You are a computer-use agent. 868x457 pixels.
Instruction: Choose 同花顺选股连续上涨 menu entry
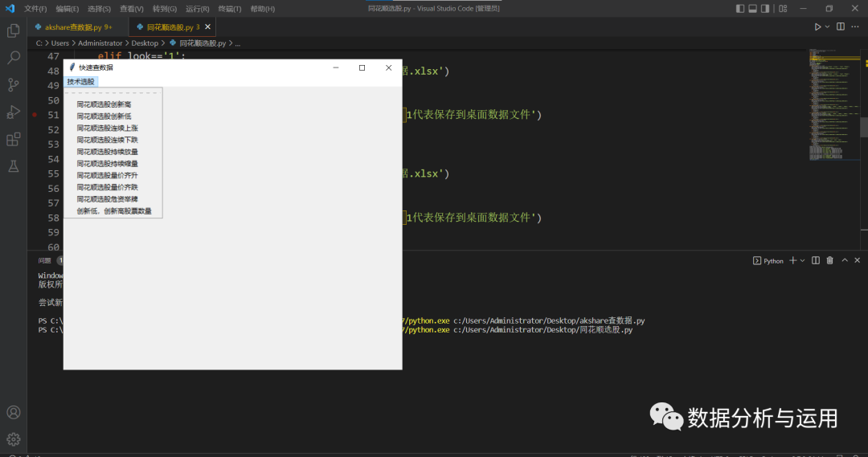113,128
